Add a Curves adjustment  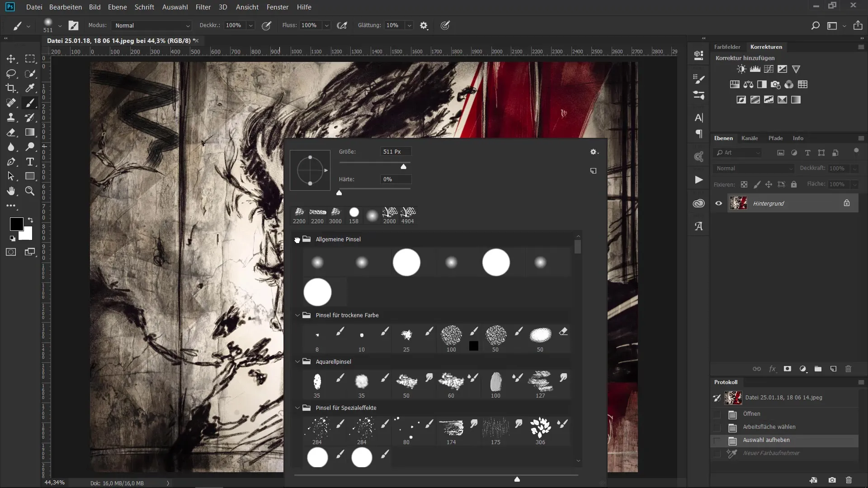point(769,69)
